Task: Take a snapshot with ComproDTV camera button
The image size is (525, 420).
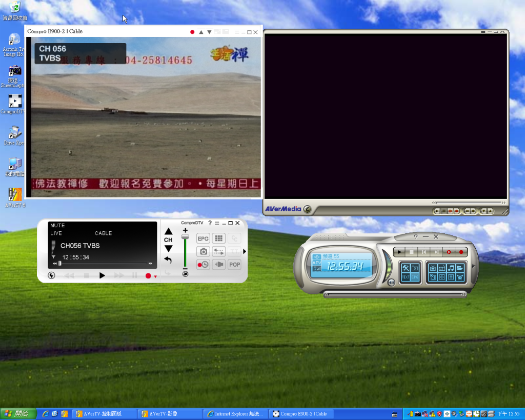Action: coord(203,251)
